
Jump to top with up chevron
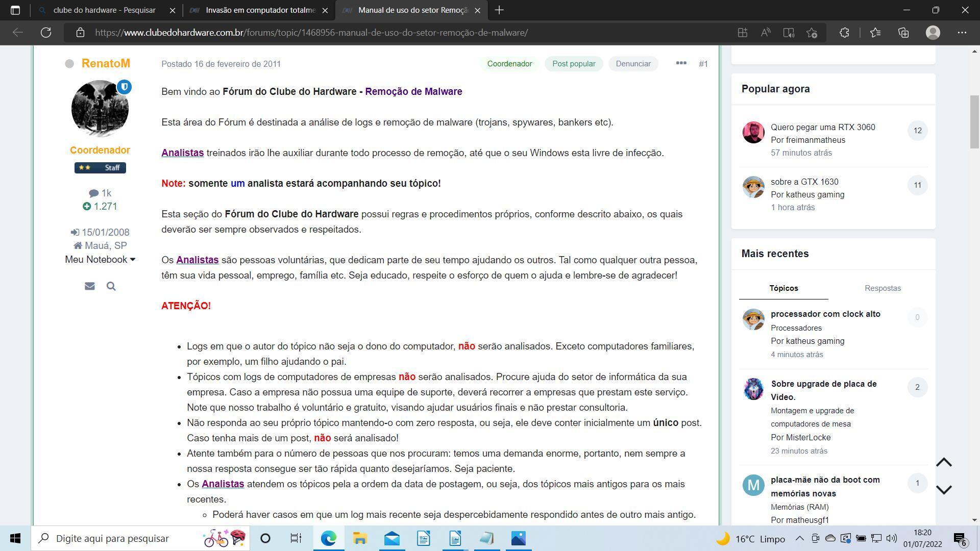click(x=944, y=462)
